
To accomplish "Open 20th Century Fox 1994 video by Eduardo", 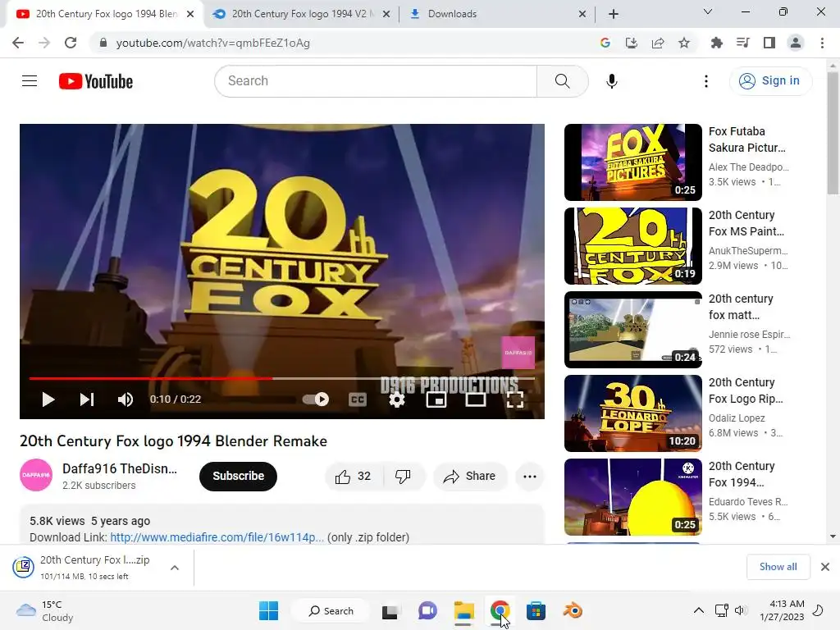I will (633, 496).
